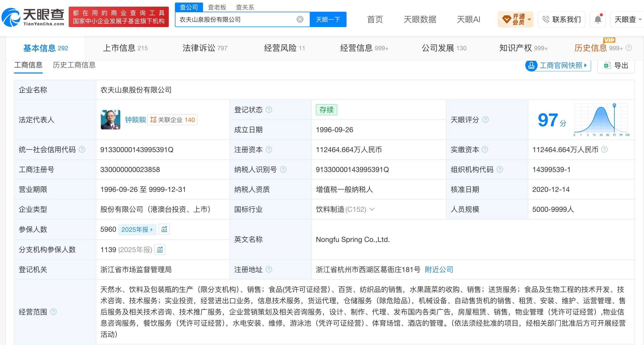The height and width of the screenshot is (345, 644).
Task: Open chart icon next to 参保人数
Action: 164,229
